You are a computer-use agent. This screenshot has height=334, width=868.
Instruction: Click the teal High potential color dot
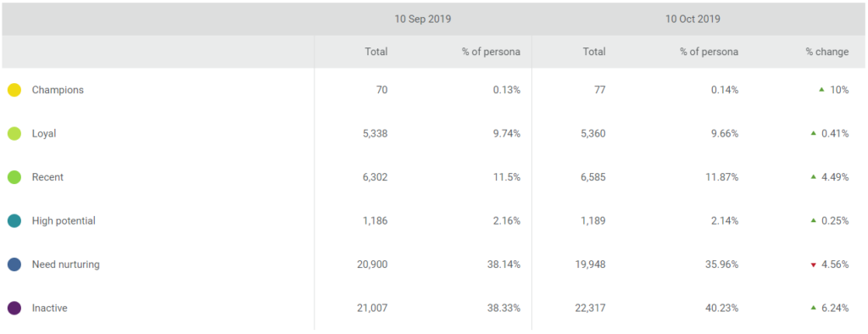(14, 221)
